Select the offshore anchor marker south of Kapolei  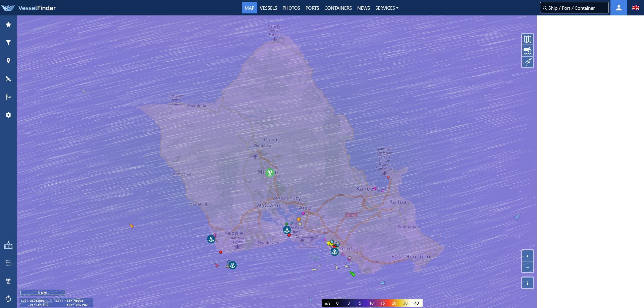click(x=232, y=265)
